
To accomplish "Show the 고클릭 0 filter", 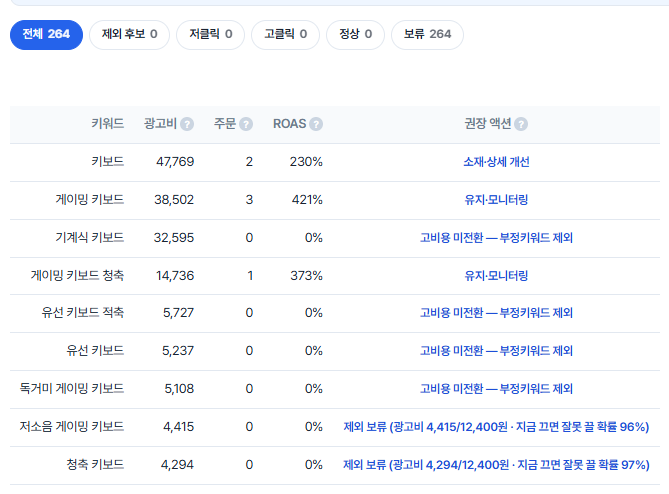I will click(285, 35).
